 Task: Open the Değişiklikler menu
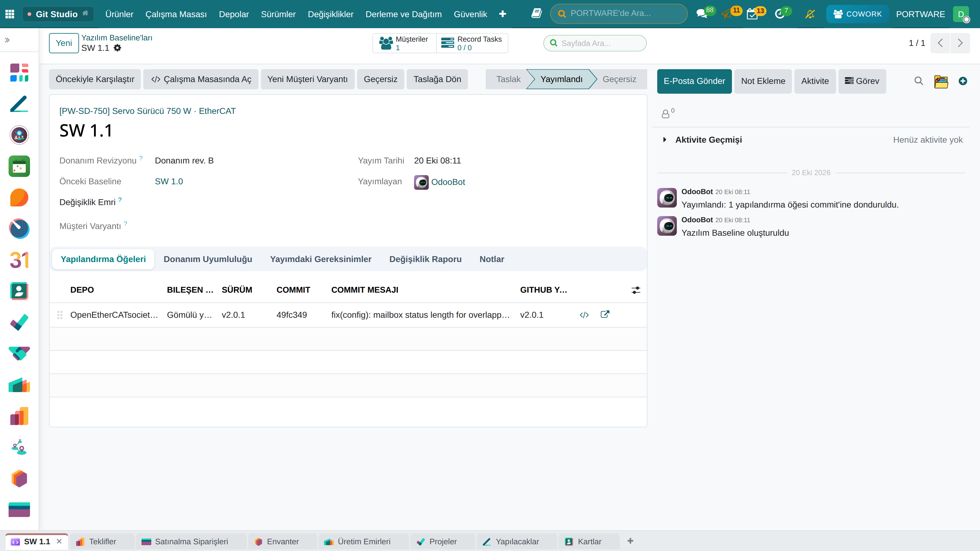[x=330, y=14]
